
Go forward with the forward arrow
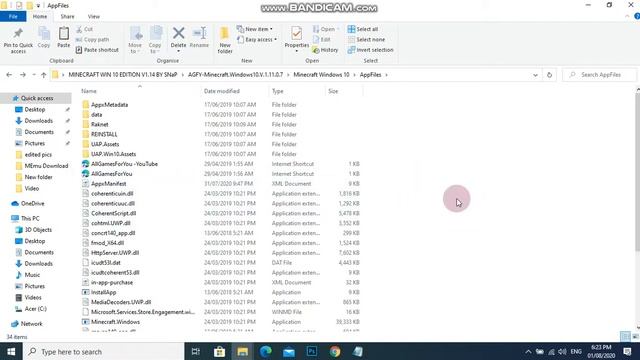coord(23,75)
